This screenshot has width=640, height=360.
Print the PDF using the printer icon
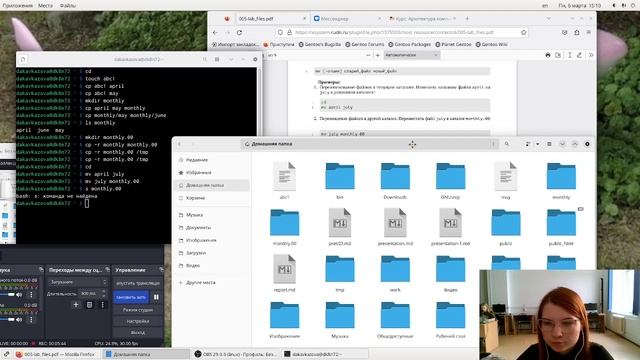(x=548, y=55)
